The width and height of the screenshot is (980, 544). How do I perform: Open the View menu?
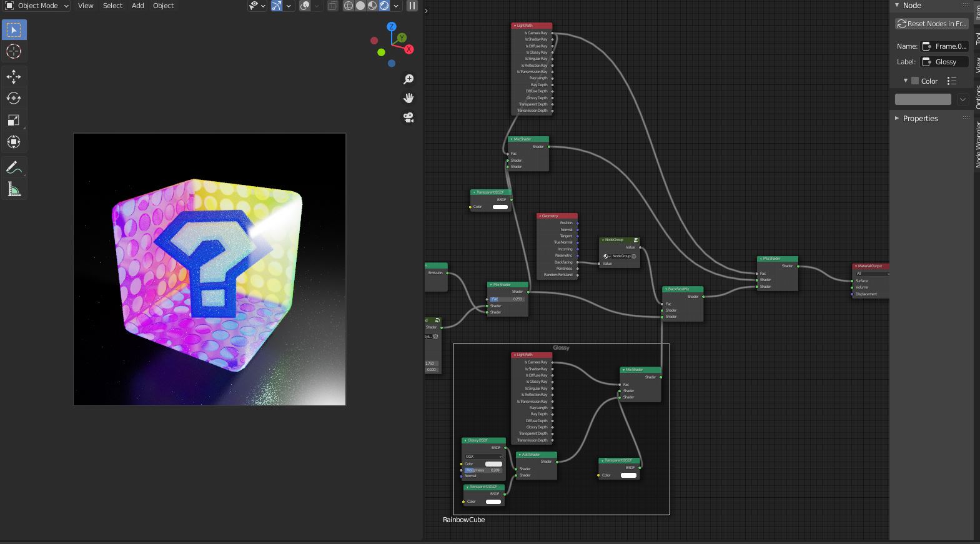click(86, 6)
